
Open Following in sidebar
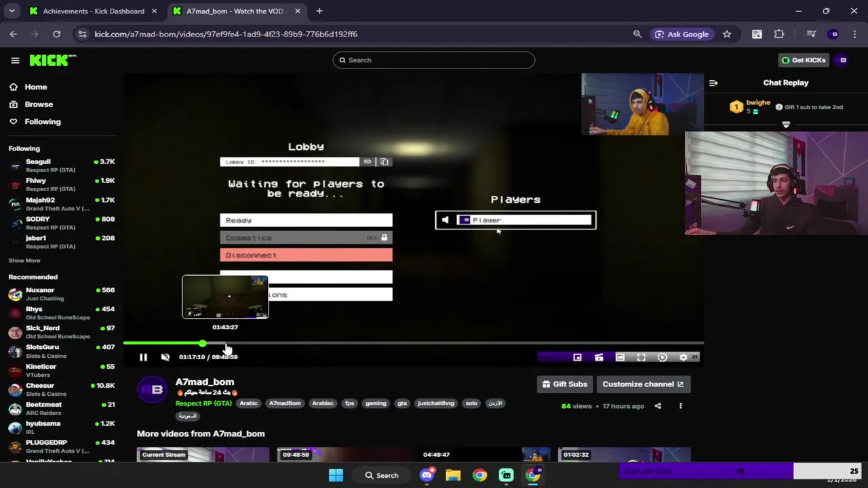click(x=42, y=122)
